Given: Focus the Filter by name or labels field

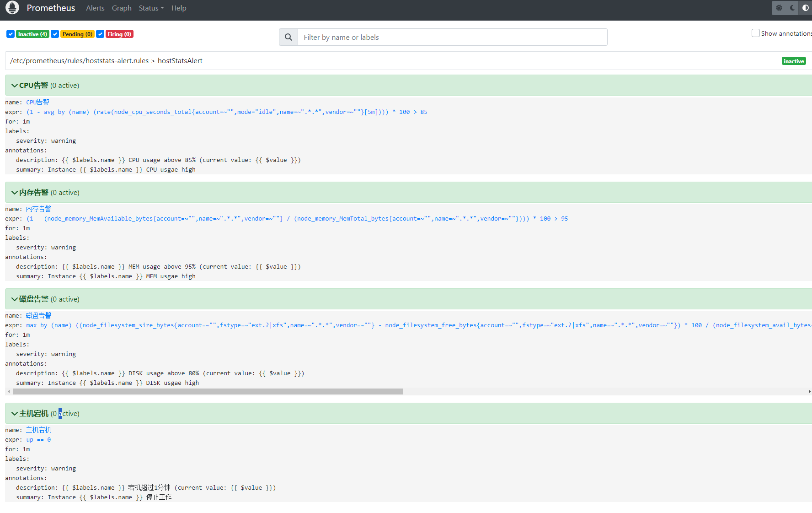Looking at the screenshot, I should tap(452, 37).
